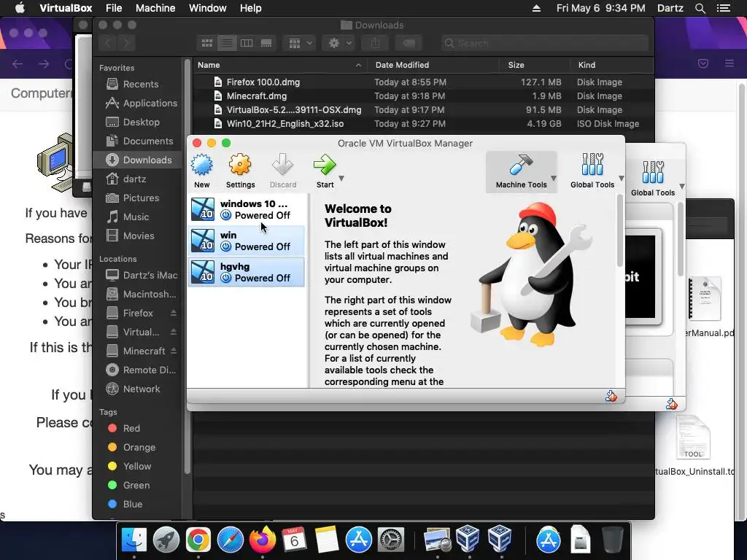Choose the Green tag
Image resolution: width=747 pixels, height=560 pixels.
(128, 485)
